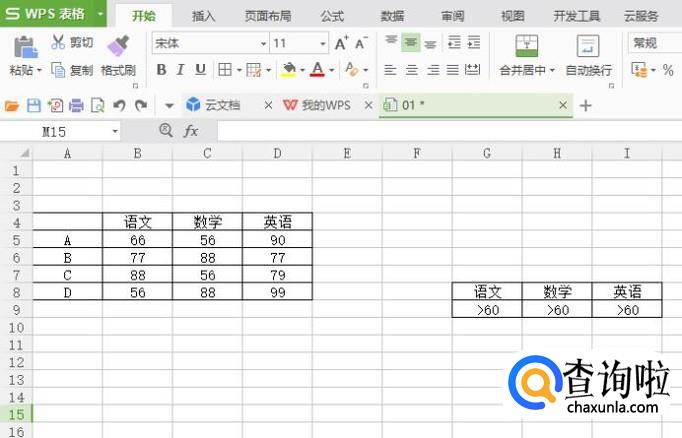This screenshot has width=682, height=438.
Task: Align text right
Action: pos(433,70)
